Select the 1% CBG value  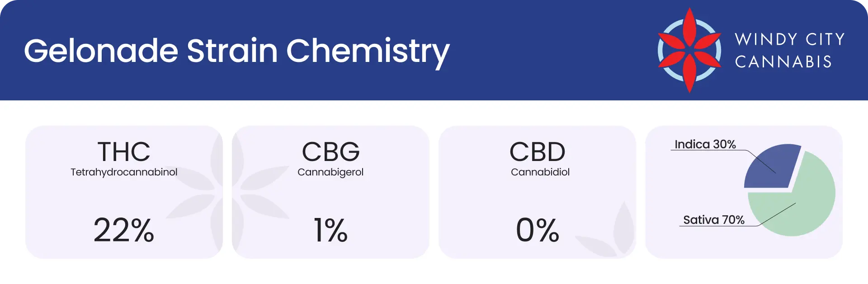(330, 230)
